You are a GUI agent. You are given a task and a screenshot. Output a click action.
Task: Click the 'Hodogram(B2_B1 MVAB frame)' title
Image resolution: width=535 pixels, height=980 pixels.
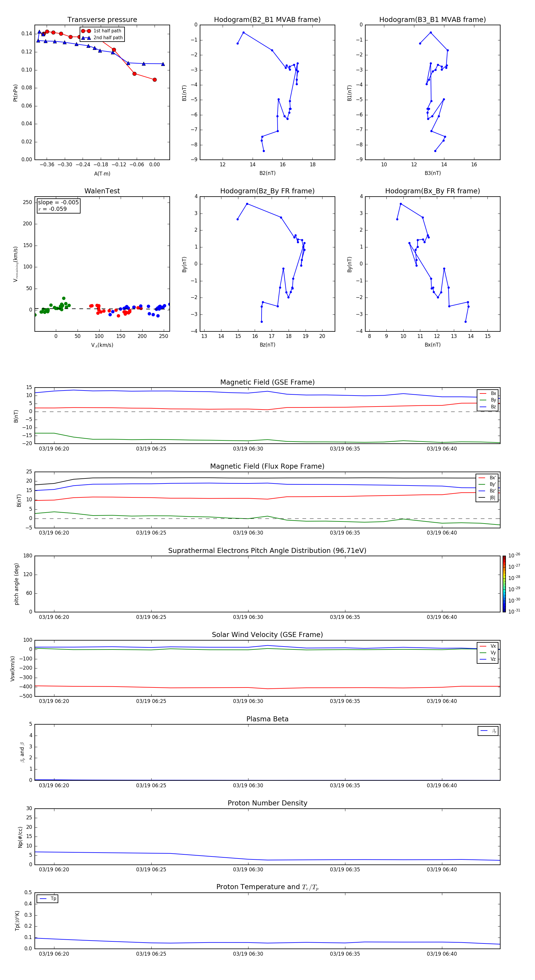coord(267,19)
